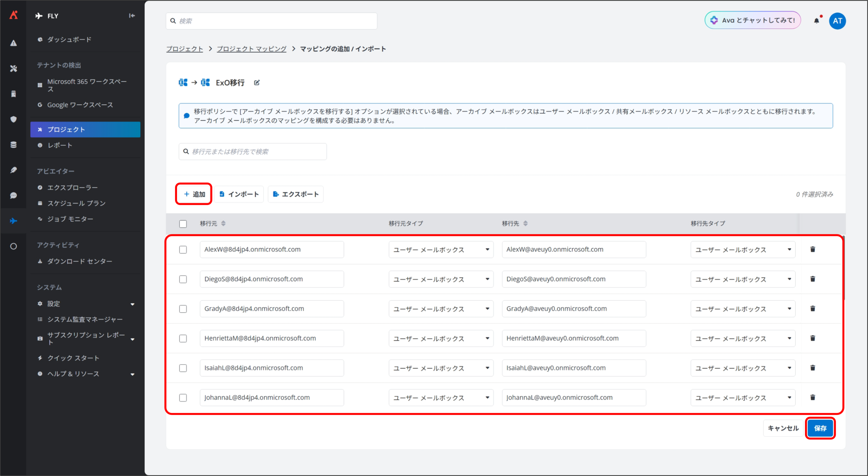Click the AT user avatar
The image size is (868, 476).
click(837, 21)
